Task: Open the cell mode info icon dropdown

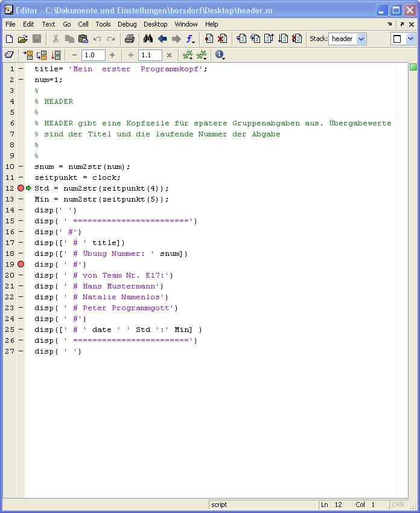Action: 220,55
